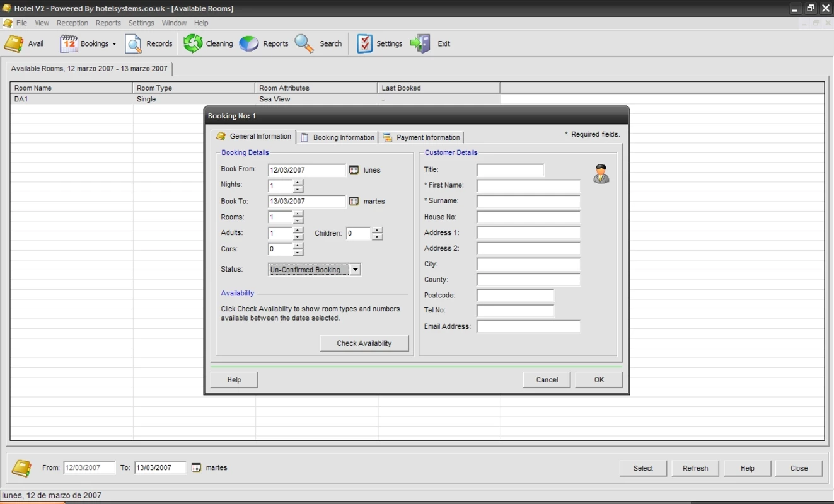Screen dimensions: 834x504
Task: Open the Reception menu
Action: 72,23
